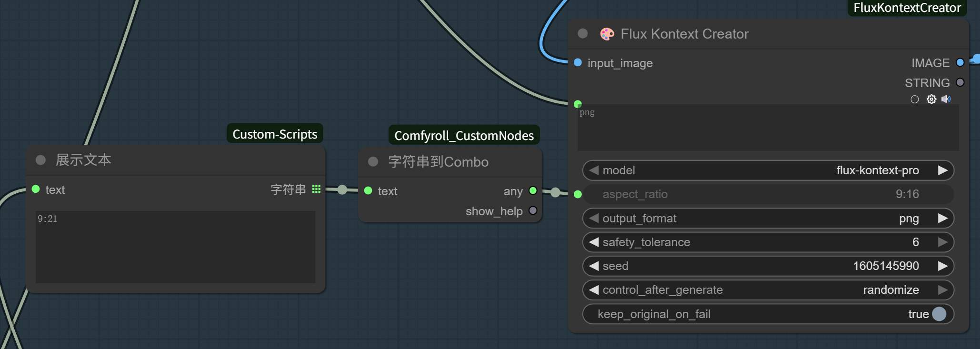980x349 pixels.
Task: Click the IMAGE output port
Action: click(960, 62)
